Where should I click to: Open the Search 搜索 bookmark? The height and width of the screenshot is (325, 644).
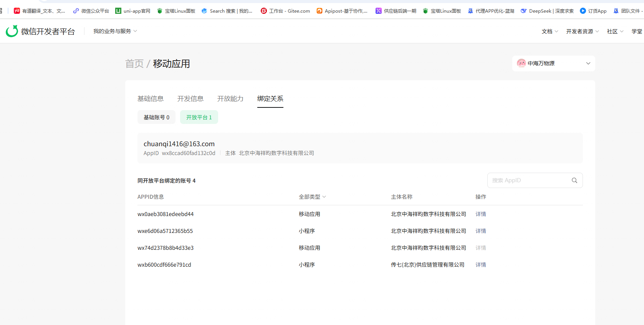pyautogui.click(x=227, y=11)
